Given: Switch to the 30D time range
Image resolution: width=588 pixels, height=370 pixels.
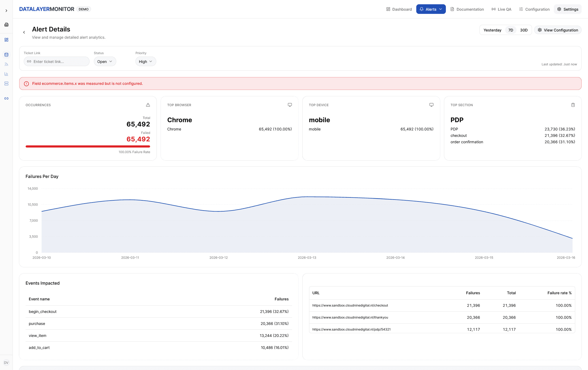Looking at the screenshot, I should point(524,30).
